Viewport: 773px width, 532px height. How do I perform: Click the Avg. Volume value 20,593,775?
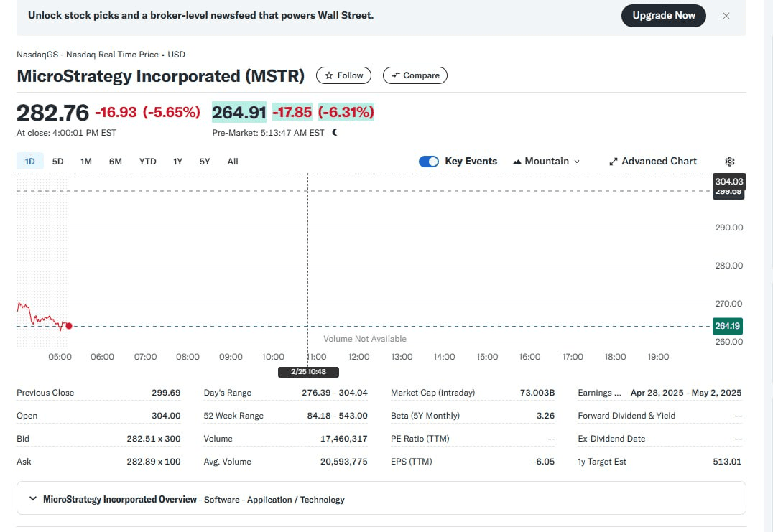[343, 462]
